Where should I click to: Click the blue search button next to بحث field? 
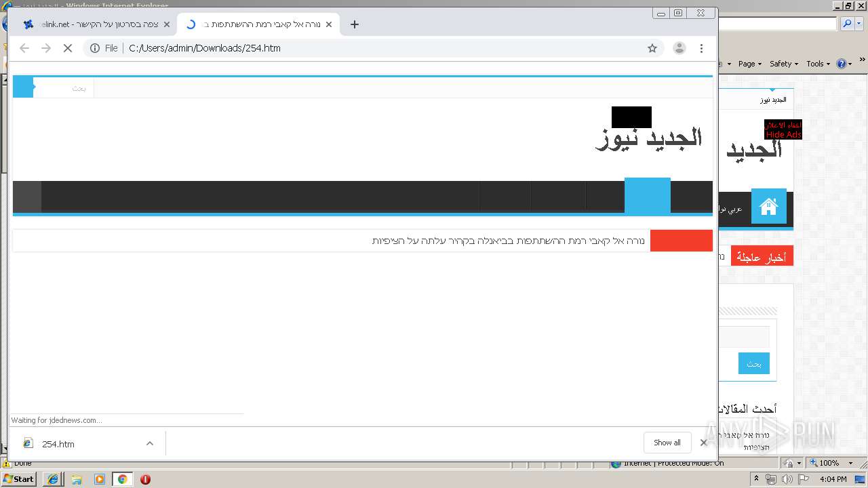click(x=22, y=87)
